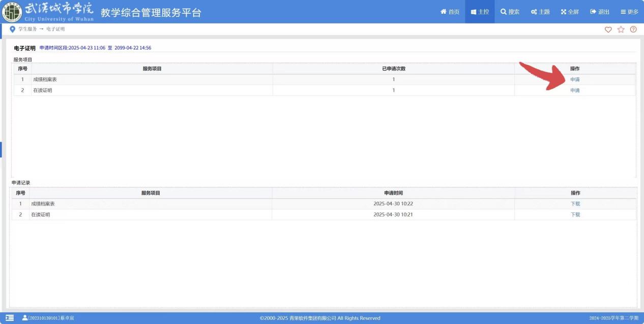Open help via question mark icon
This screenshot has height=324, width=644.
click(x=633, y=30)
